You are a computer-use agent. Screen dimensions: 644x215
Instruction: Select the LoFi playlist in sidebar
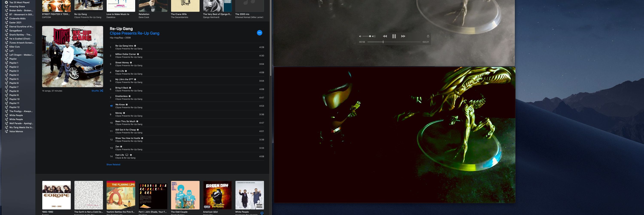pos(12,51)
